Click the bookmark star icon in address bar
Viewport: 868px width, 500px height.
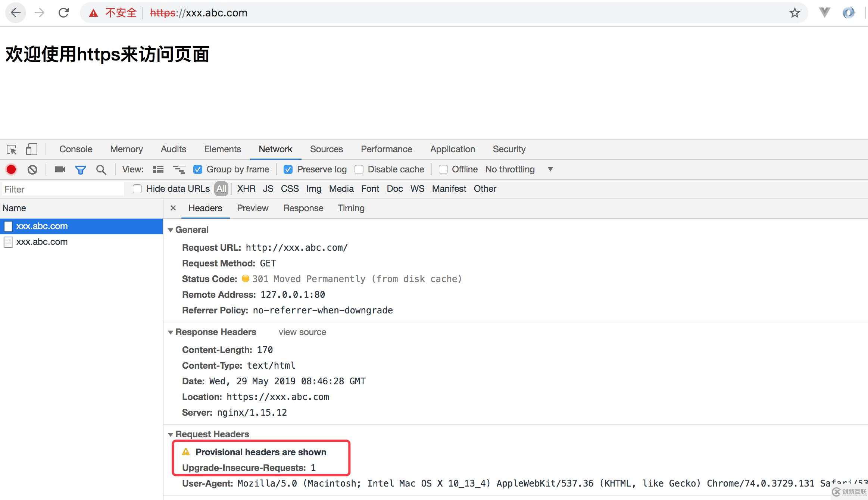796,12
